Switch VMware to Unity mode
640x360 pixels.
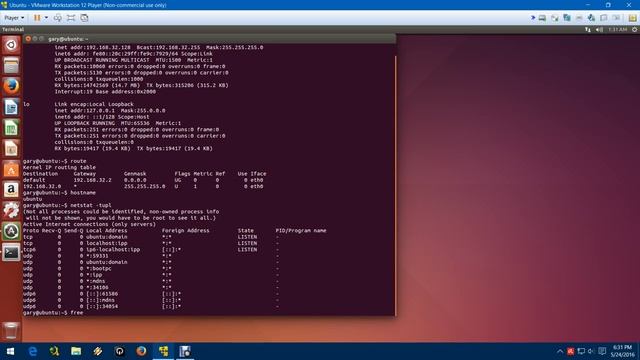[x=84, y=18]
